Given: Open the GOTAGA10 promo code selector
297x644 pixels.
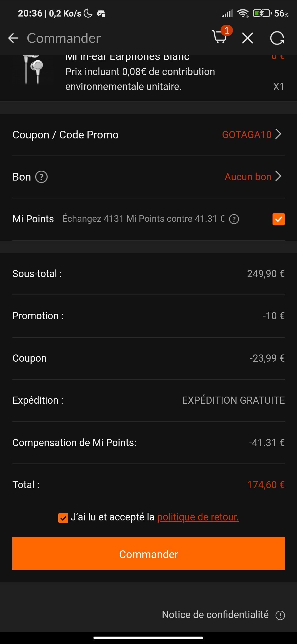Looking at the screenshot, I should (247, 135).
